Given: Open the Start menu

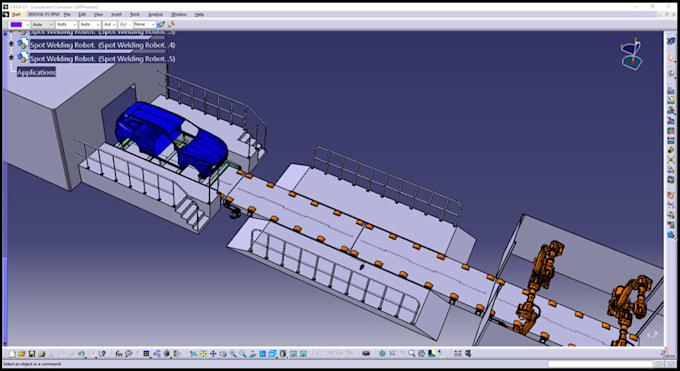Looking at the screenshot, I should 16,14.
